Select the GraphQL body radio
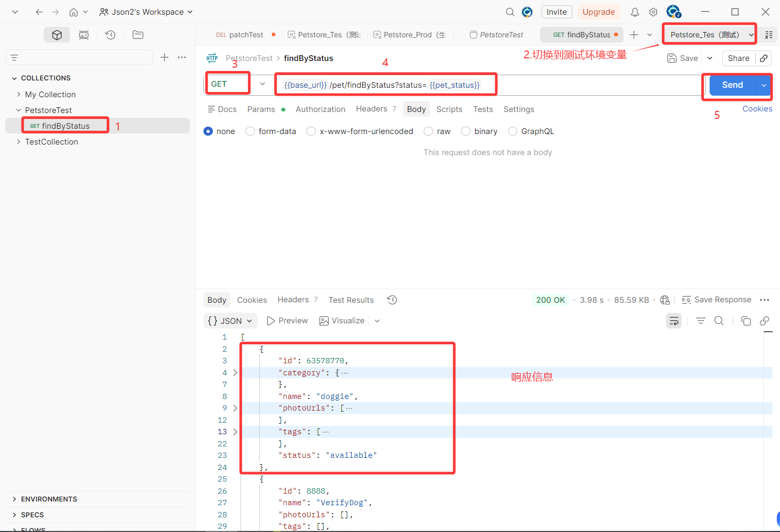The image size is (780, 532). coord(512,131)
